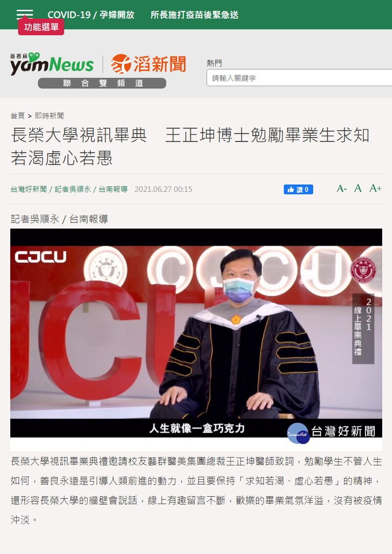This screenshot has height=554, width=392.
Task: Click the 台灣好新聞 watermark logo in image
Action: coord(331,432)
